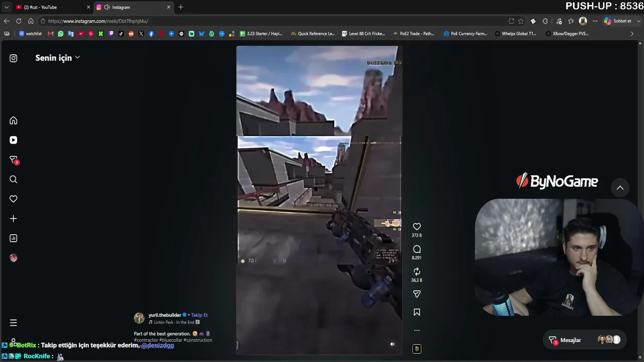Open browser favorites list
This screenshot has width=644, height=362.
(x=571, y=21)
